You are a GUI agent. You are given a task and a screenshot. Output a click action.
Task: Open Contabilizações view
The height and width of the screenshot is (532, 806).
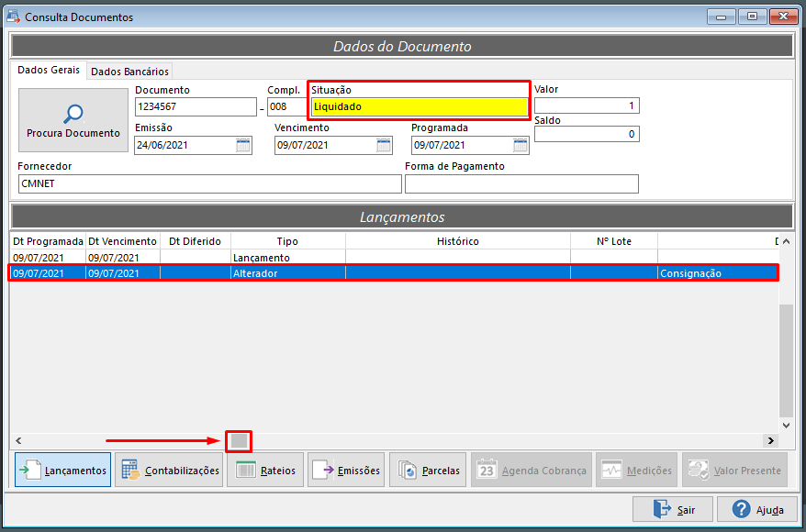(169, 470)
